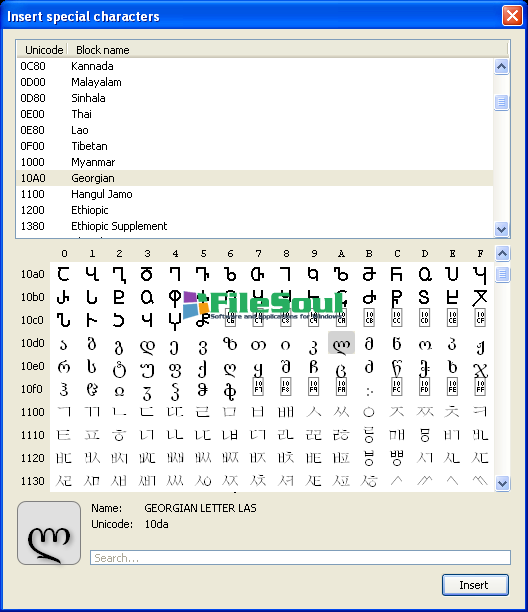Select the Hangul Jamo block row
The image size is (528, 612).
click(x=255, y=194)
